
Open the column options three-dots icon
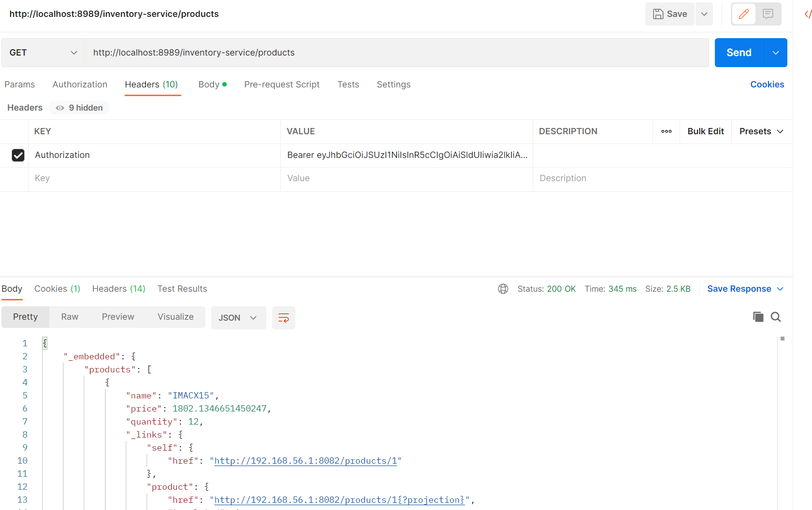(667, 131)
